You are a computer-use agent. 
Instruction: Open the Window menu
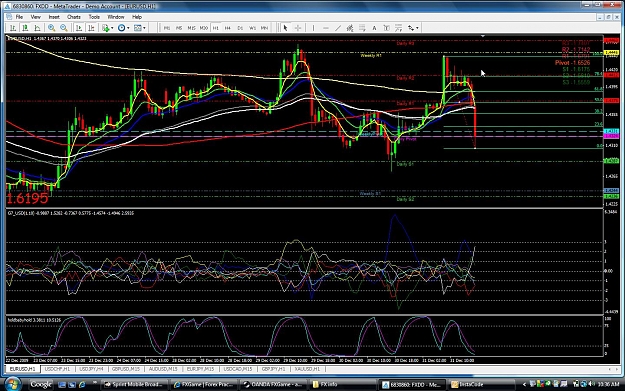coord(116,17)
